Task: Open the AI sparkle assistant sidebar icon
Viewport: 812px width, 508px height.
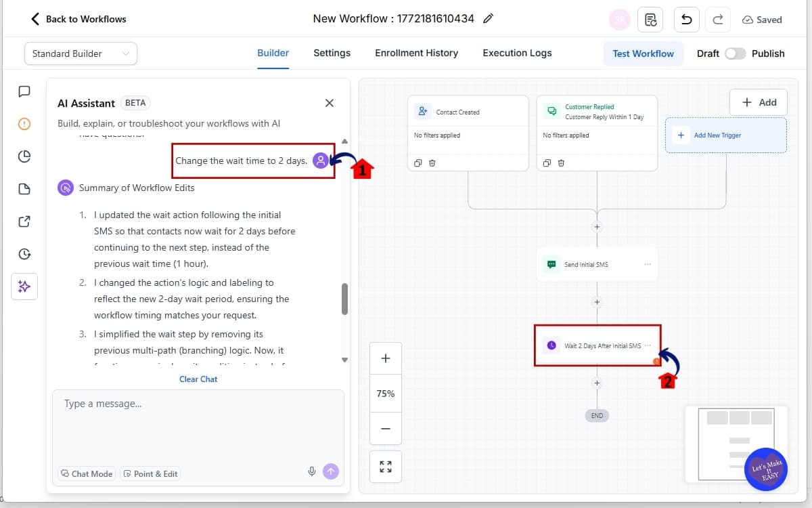Action: coord(24,287)
